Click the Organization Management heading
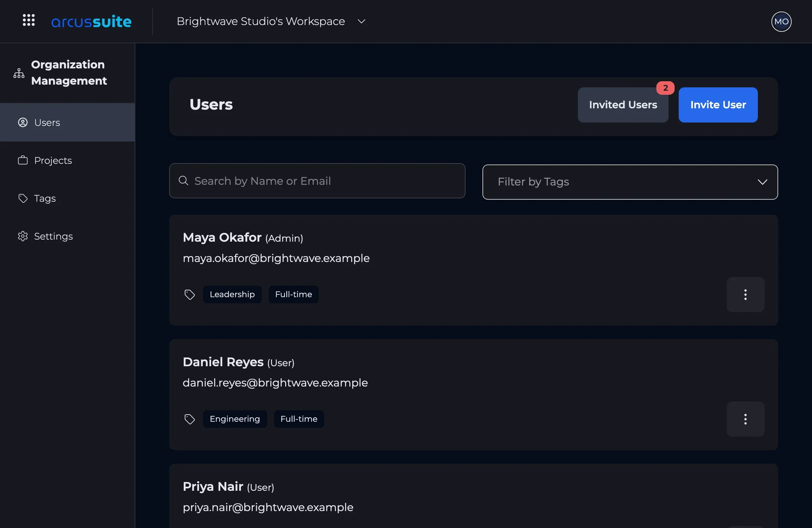The height and width of the screenshot is (528, 812). 69,73
